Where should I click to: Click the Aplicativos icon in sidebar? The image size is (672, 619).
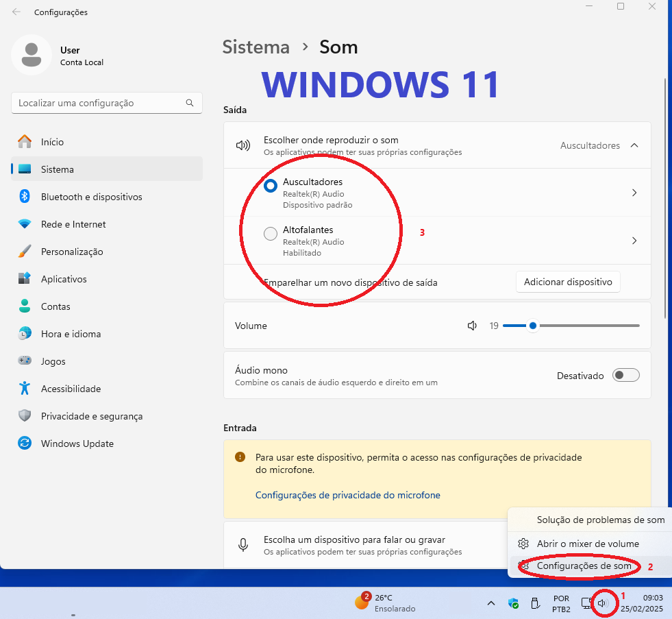(25, 279)
